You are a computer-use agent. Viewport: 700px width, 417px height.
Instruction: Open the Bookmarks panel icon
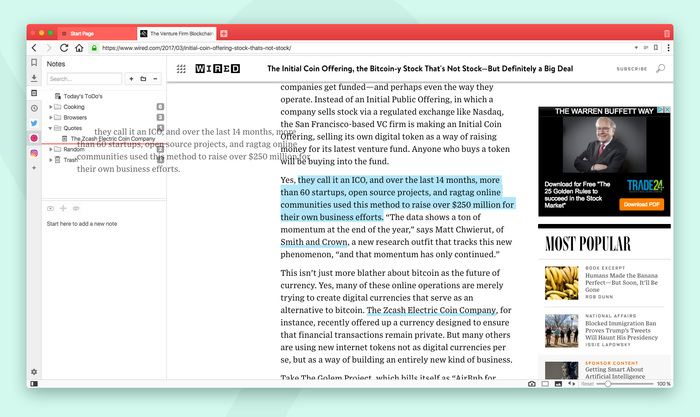33,63
